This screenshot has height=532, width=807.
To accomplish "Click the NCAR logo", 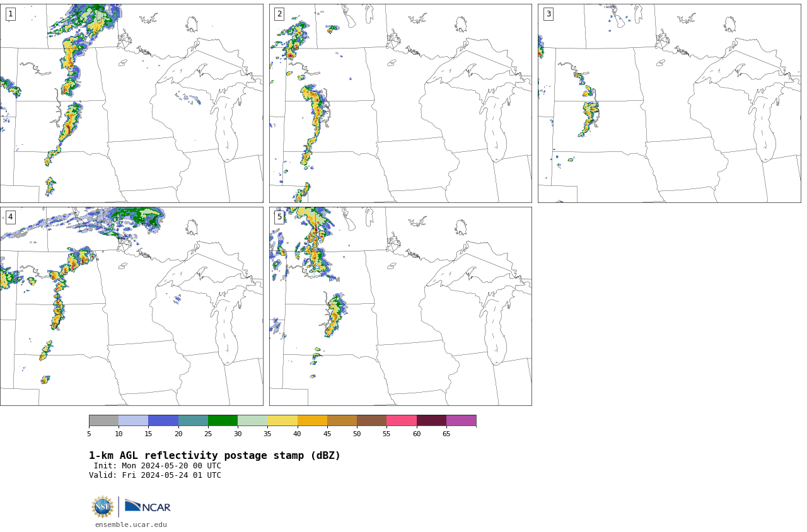I will pyautogui.click(x=148, y=506).
